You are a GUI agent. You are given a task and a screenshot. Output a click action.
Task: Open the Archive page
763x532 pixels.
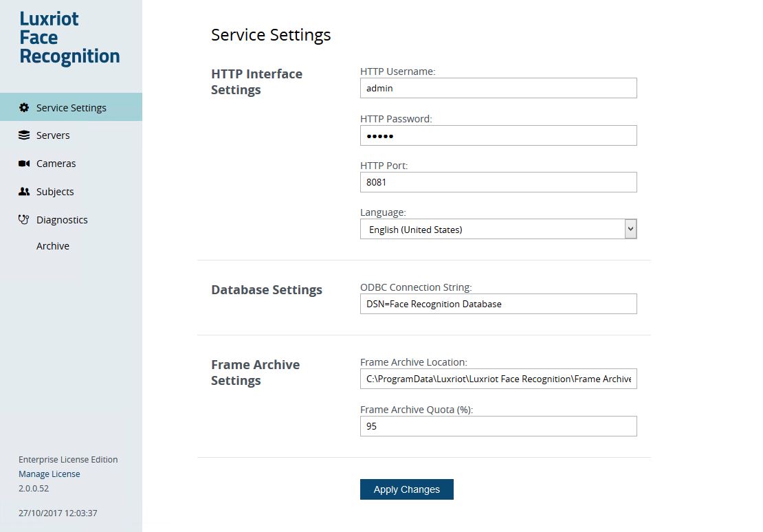coord(52,246)
